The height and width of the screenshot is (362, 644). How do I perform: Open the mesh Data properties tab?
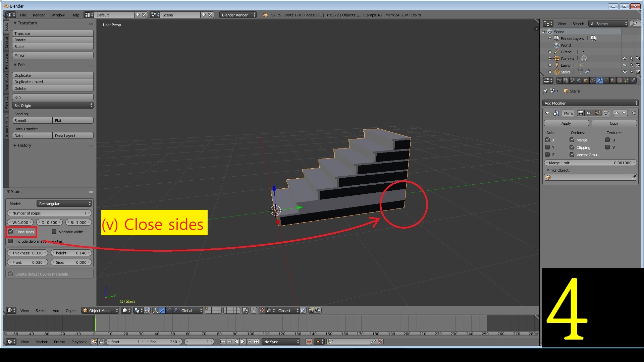(x=606, y=80)
